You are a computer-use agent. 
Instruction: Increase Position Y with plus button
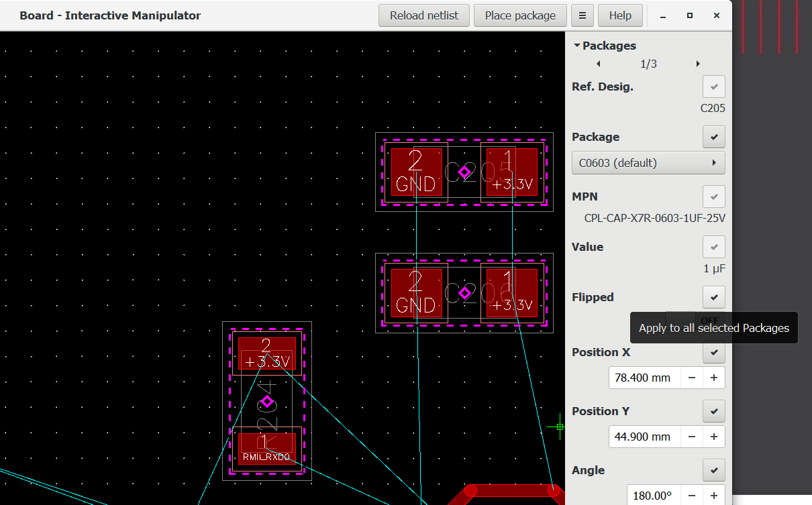[x=714, y=437]
